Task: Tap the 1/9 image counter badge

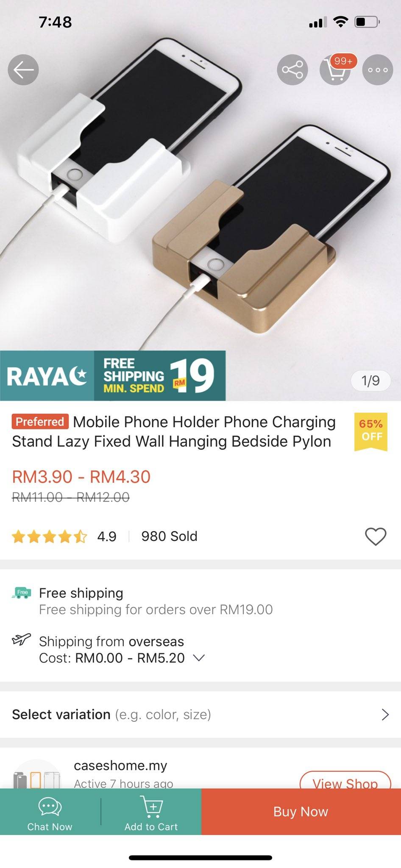Action: click(370, 381)
